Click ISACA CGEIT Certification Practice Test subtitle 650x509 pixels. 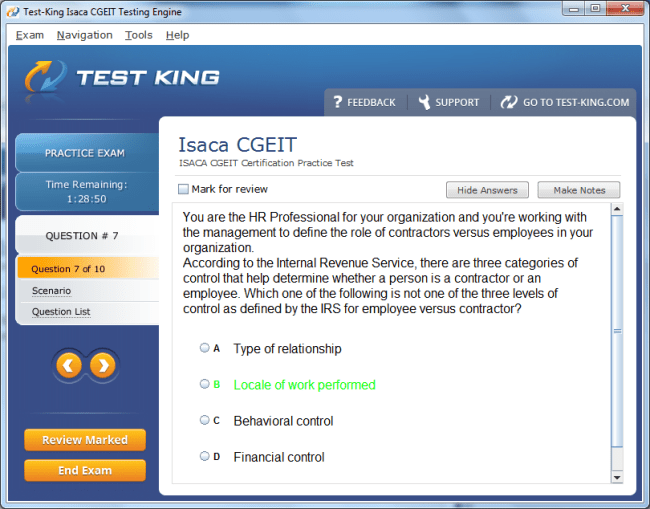266,163
